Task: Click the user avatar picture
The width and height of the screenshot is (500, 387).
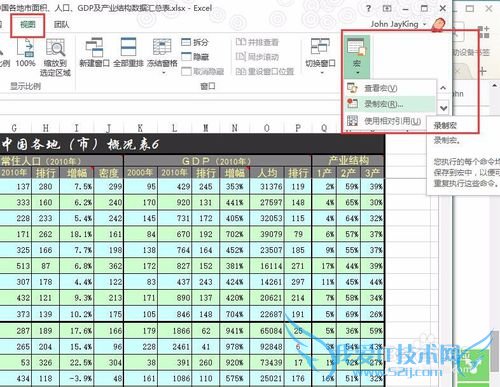Action: pos(439,25)
